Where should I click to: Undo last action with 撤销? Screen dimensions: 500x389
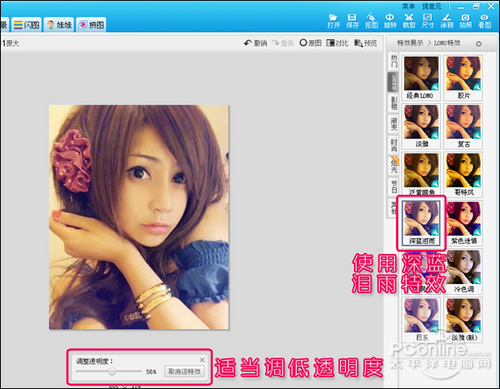[x=256, y=43]
